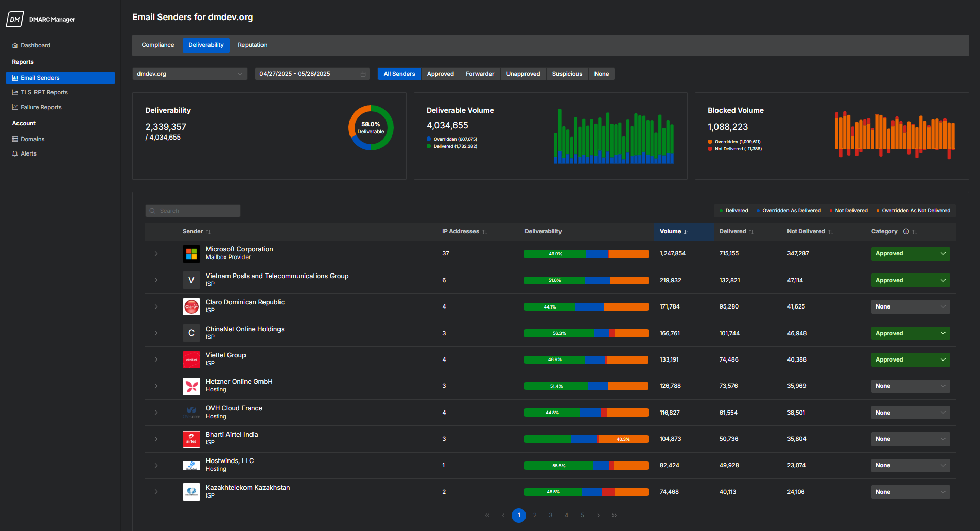The image size is (980, 531).
Task: Click the DMARC Manager logo icon
Action: 14,20
